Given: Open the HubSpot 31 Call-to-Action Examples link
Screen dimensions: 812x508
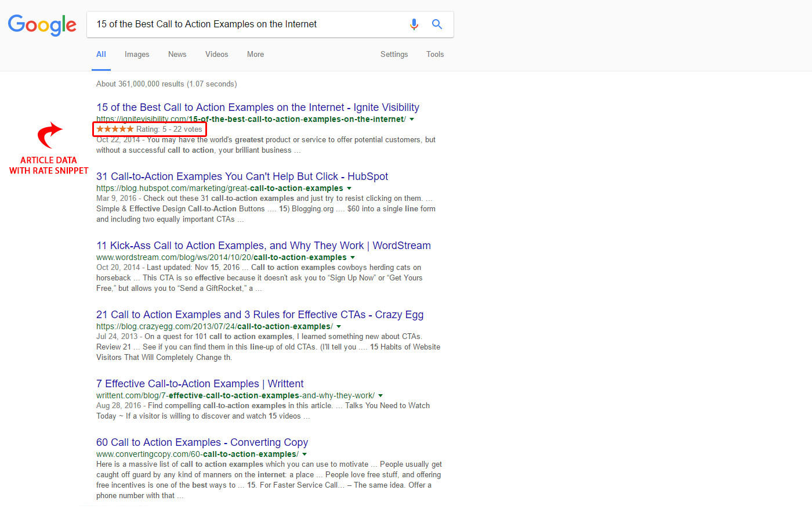Looking at the screenshot, I should pyautogui.click(x=242, y=176).
